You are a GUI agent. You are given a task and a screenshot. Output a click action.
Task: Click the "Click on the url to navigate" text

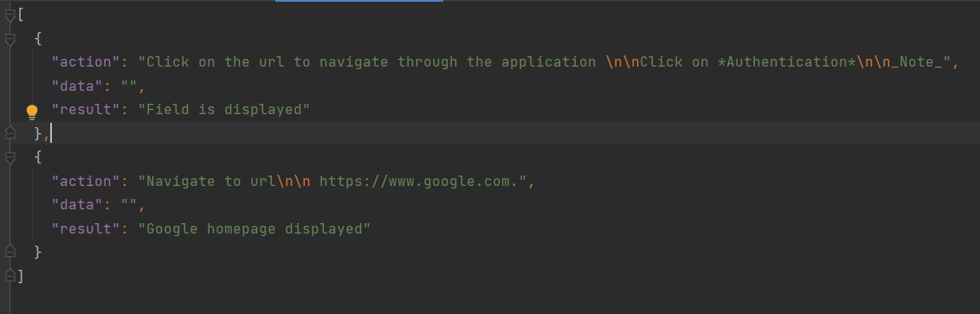[267, 61]
